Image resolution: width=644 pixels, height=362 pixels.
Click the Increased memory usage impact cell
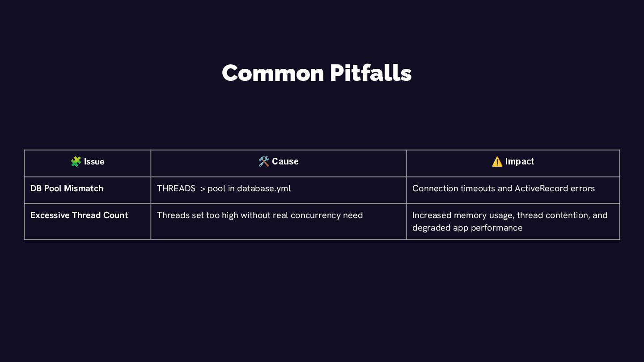(513, 222)
